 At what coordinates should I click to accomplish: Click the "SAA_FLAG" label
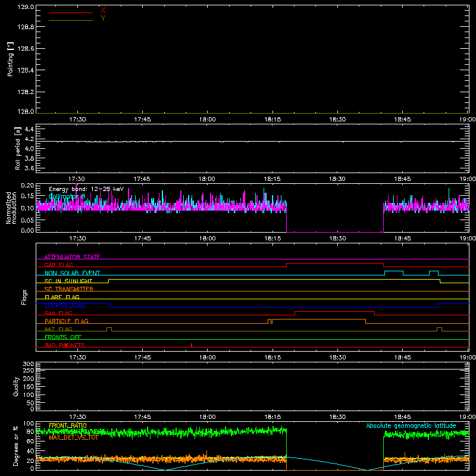click(x=58, y=313)
